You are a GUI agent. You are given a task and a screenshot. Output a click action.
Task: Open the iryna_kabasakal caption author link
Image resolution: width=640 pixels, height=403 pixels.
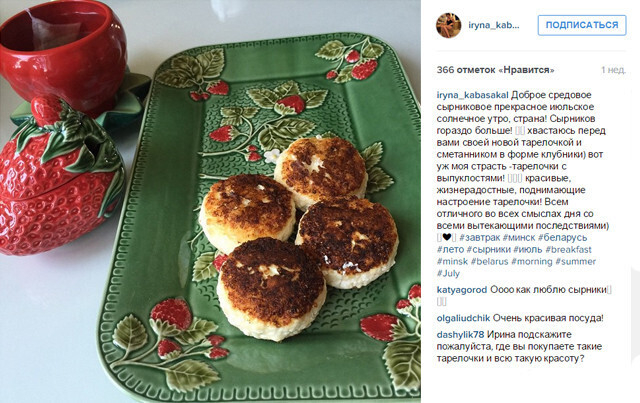(472, 95)
